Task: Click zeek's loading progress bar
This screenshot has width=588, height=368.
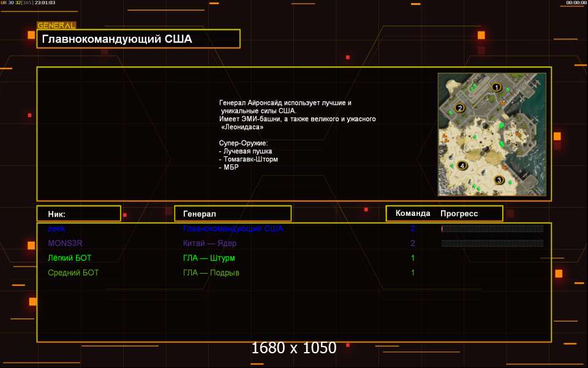Action: pyautogui.click(x=492, y=229)
